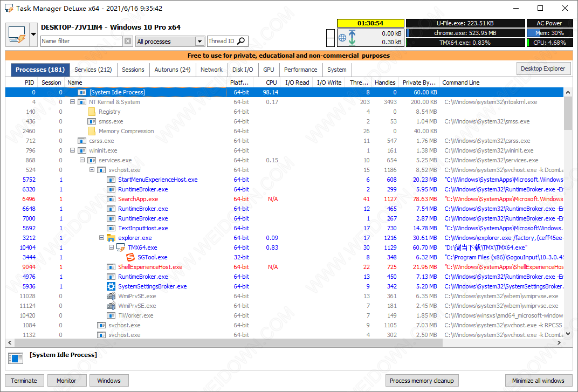Switch to the Services (212) tab
The width and height of the screenshot is (578, 392).
(93, 70)
